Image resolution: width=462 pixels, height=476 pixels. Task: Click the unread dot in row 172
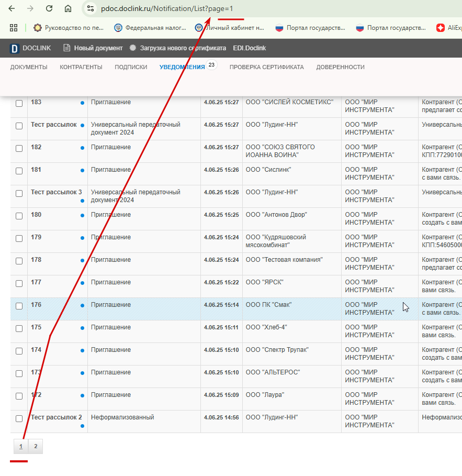[82, 395]
